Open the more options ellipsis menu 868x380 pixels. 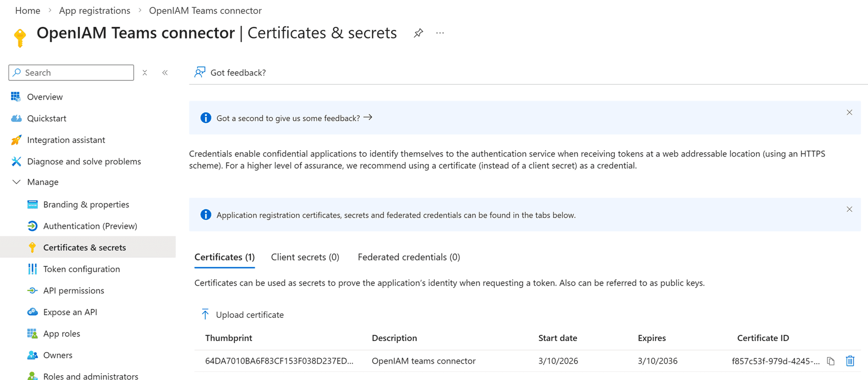[x=440, y=33]
